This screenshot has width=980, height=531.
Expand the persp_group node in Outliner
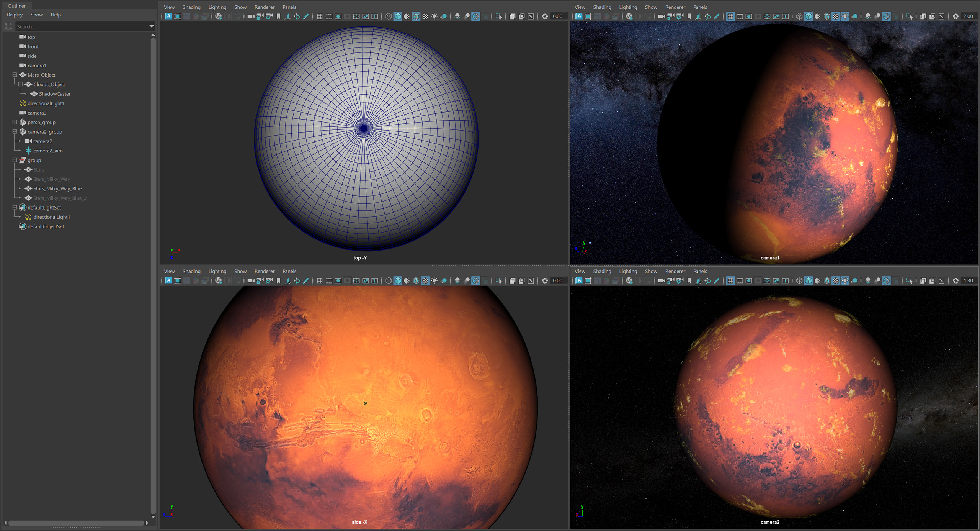pos(15,122)
